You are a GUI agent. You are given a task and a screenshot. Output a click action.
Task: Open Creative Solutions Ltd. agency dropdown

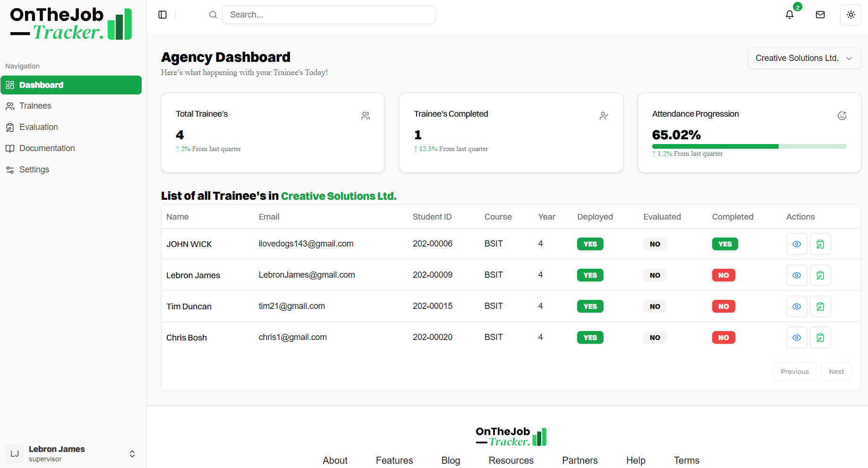804,58
